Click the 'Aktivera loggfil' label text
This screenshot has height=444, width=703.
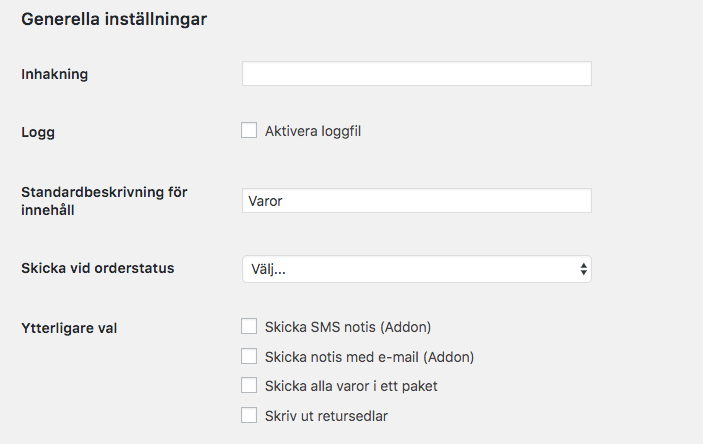(312, 131)
